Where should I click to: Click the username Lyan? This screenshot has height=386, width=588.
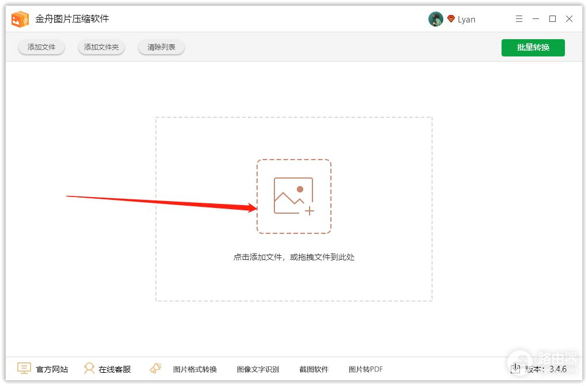coord(466,20)
